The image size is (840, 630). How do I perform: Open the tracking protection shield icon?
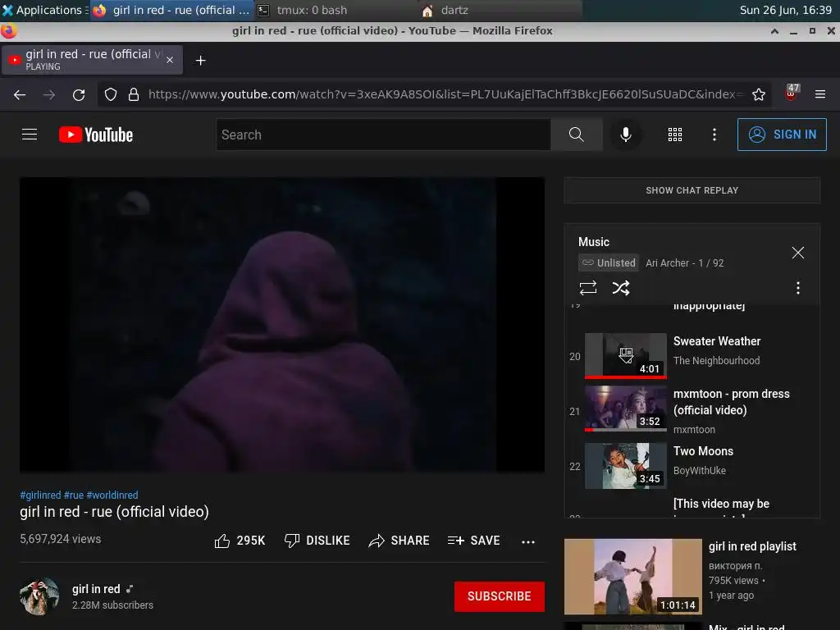(111, 95)
